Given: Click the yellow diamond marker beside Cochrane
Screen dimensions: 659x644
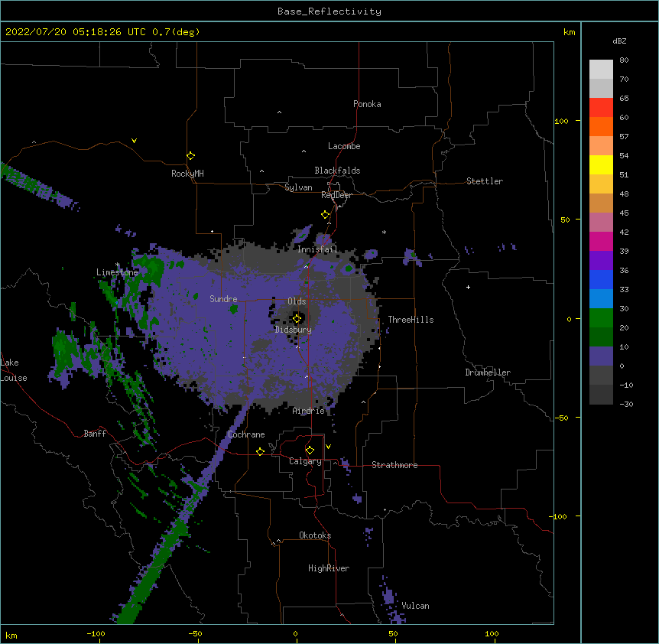Looking at the screenshot, I should tap(260, 451).
